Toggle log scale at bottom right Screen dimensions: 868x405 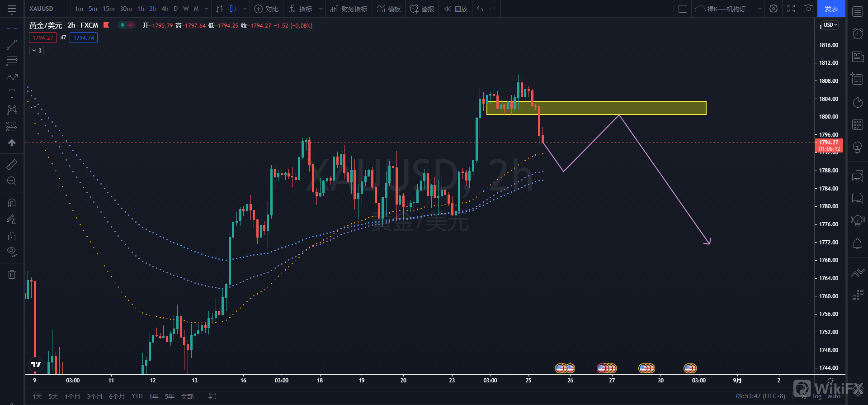point(817,396)
